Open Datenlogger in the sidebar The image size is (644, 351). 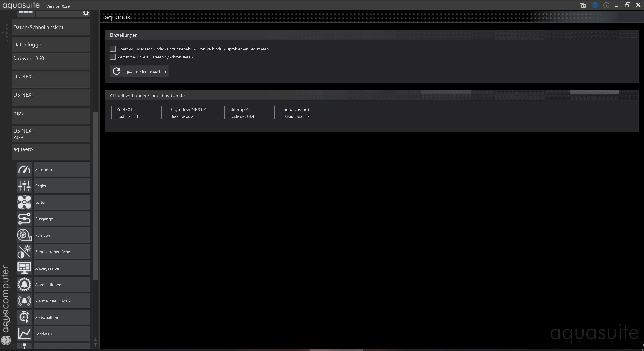coord(51,44)
